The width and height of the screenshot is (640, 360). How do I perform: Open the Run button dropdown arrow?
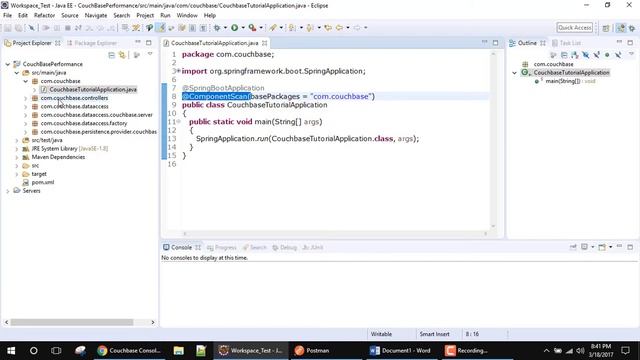tap(243, 28)
